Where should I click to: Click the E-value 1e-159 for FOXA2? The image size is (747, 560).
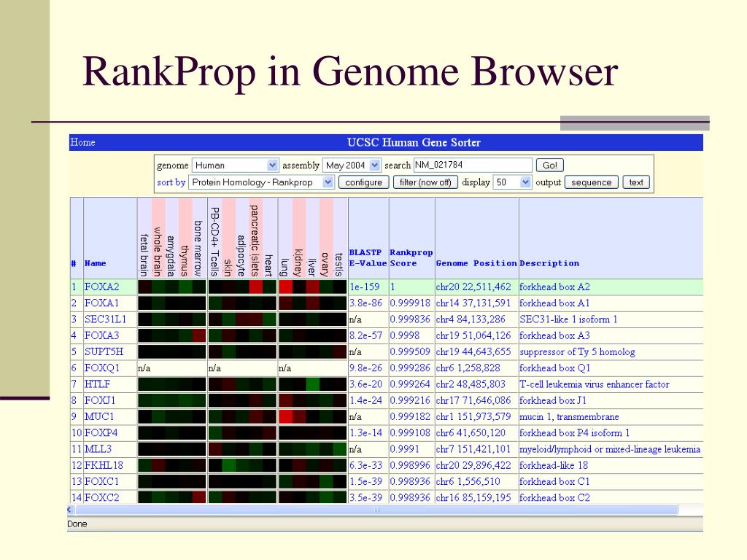pos(365,287)
